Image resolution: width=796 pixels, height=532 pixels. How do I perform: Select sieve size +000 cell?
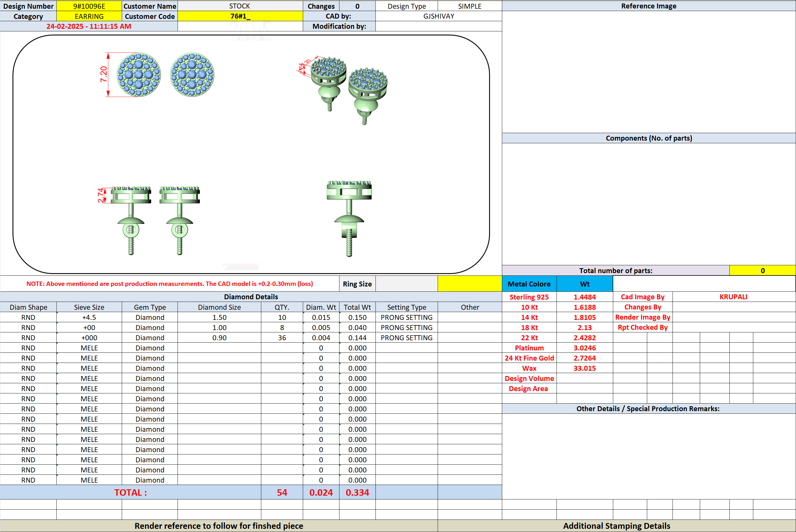(x=89, y=338)
